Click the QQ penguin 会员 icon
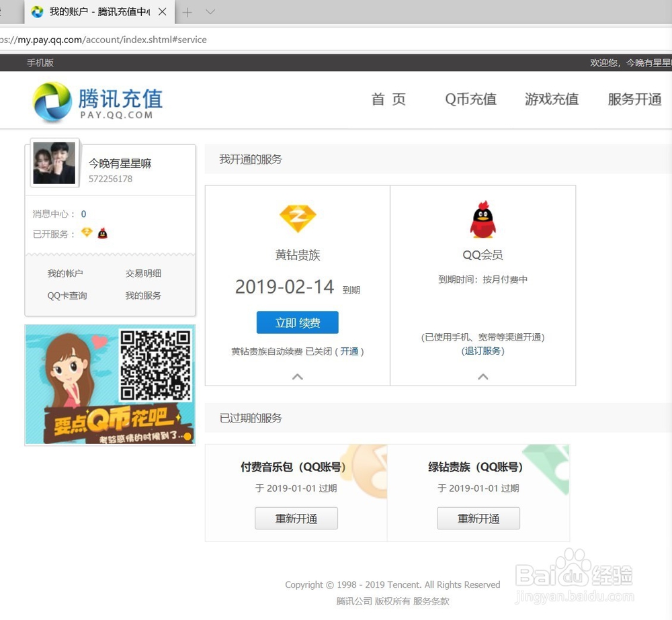The image size is (672, 620). (483, 219)
